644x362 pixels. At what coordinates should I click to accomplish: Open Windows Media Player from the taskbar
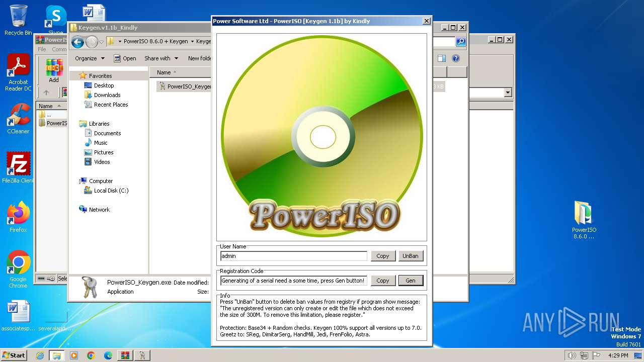pos(74,355)
